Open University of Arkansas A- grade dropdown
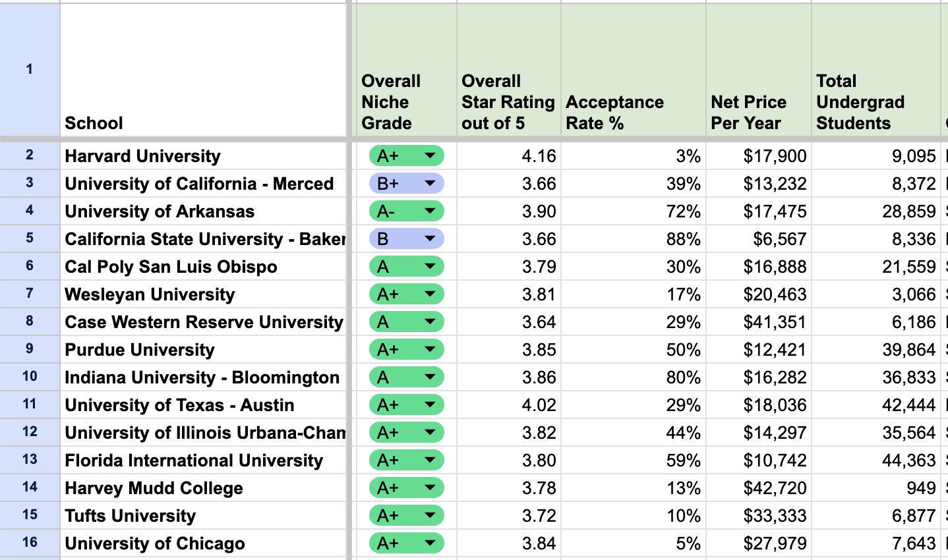The width and height of the screenshot is (948, 560). (x=430, y=211)
